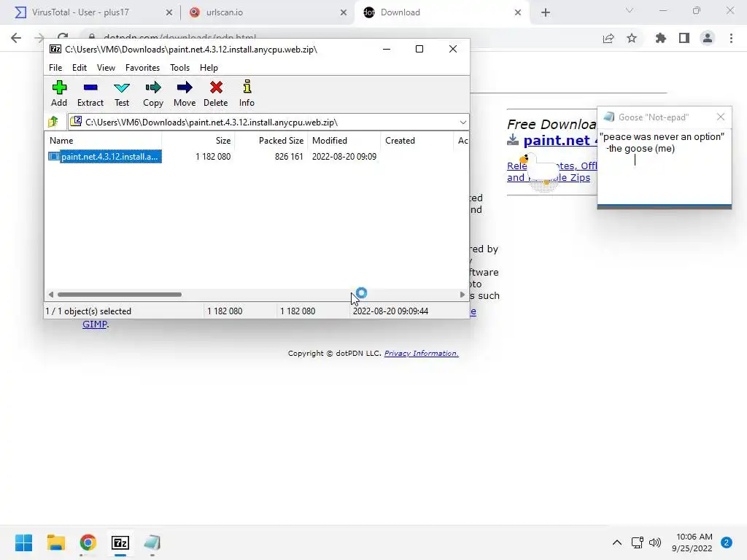Open the Help menu in 7-Zip
Viewport: 747px width, 560px height.
[209, 68]
